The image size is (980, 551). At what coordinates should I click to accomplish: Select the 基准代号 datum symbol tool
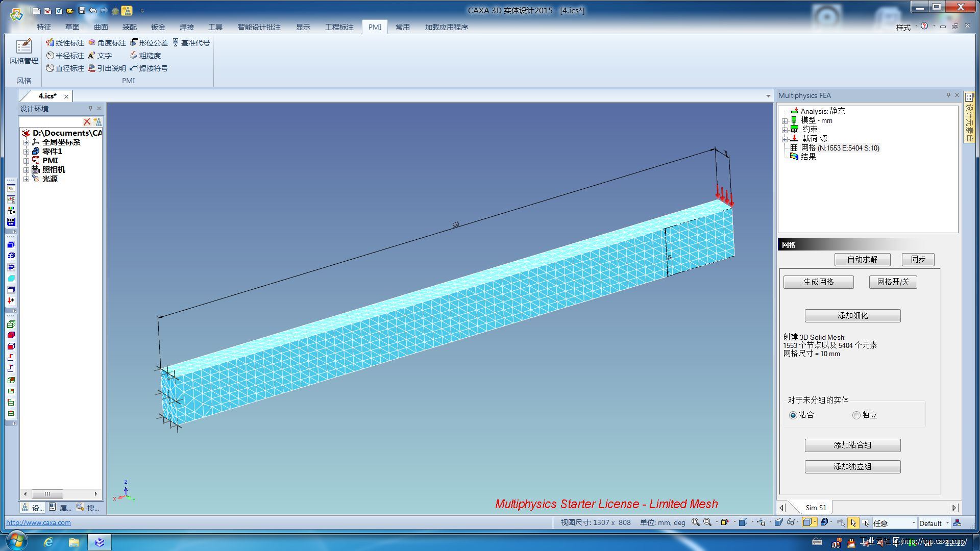click(191, 43)
